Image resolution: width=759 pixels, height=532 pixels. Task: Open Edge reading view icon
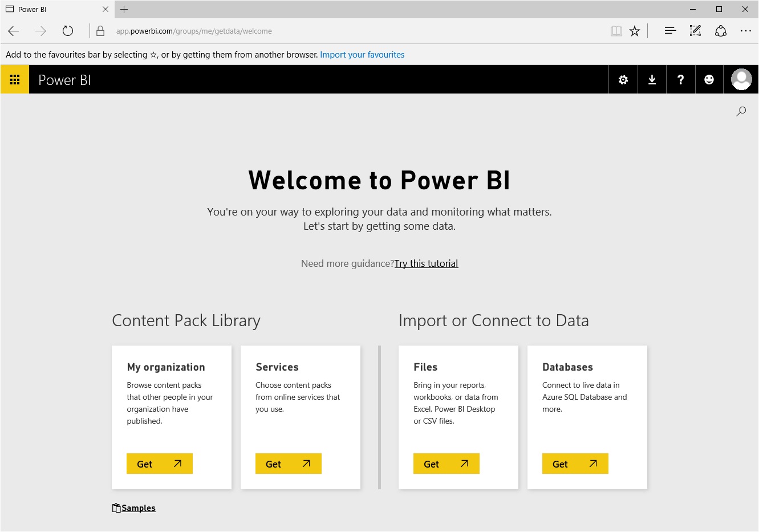pos(616,31)
